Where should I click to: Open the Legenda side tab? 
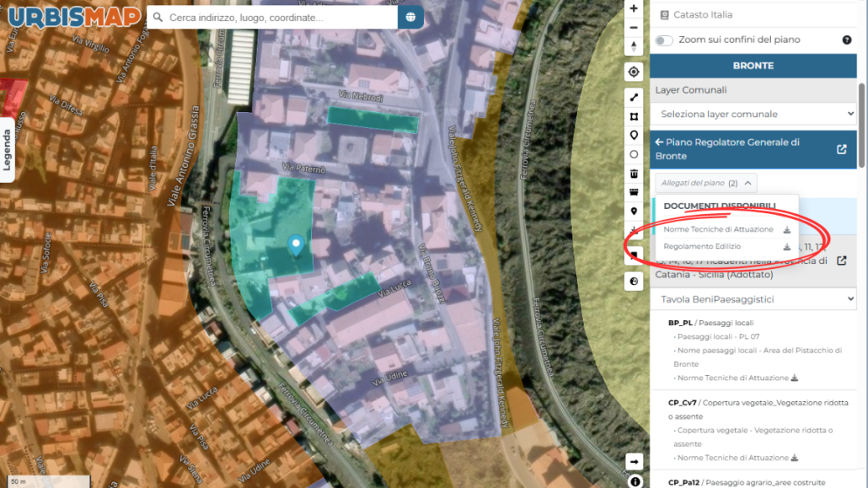point(8,149)
